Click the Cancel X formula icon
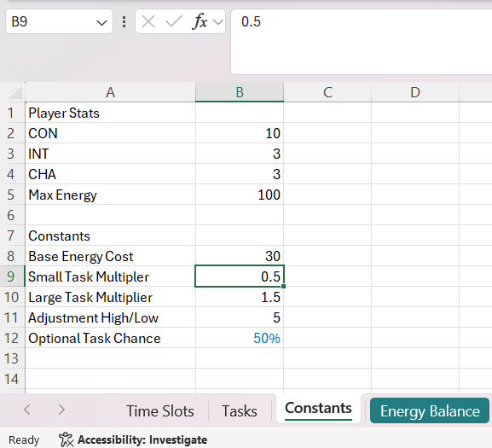 148,21
